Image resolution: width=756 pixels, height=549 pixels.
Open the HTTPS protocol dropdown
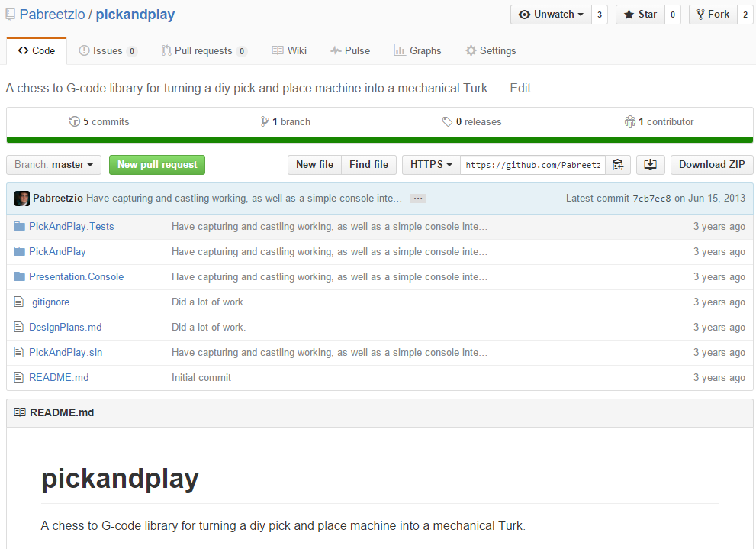(x=431, y=165)
